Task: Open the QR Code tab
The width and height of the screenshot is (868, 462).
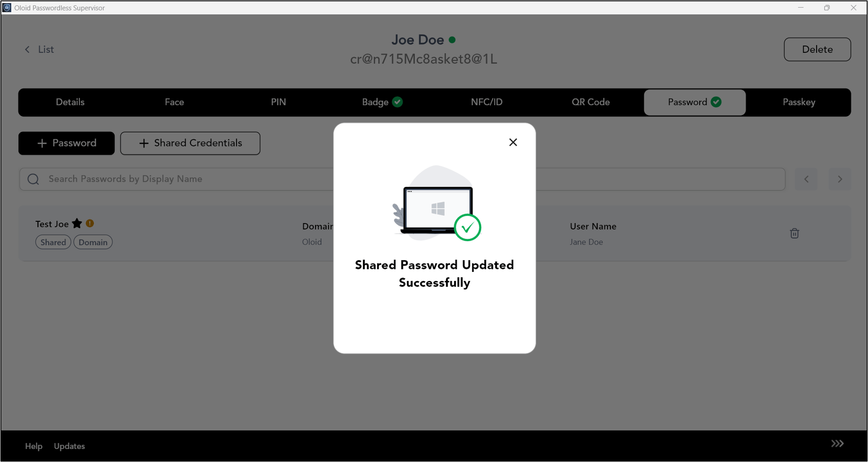Action: [x=591, y=102]
